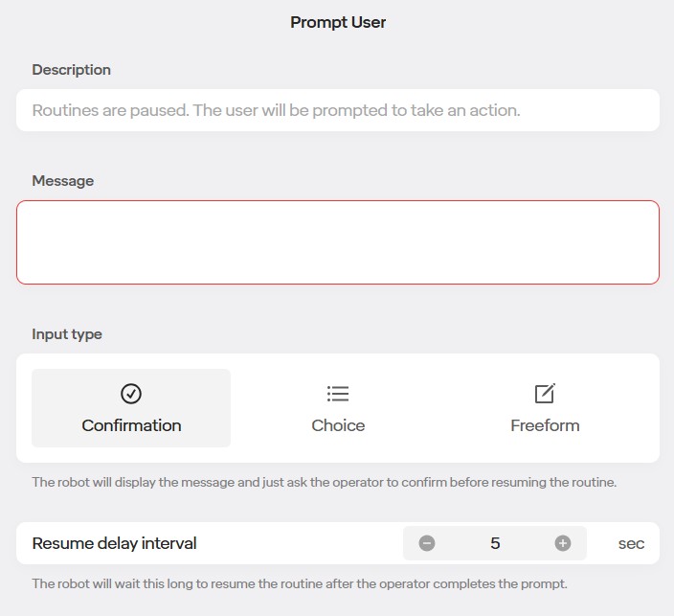Image resolution: width=674 pixels, height=616 pixels.
Task: Click the Message field label
Action: [62, 181]
